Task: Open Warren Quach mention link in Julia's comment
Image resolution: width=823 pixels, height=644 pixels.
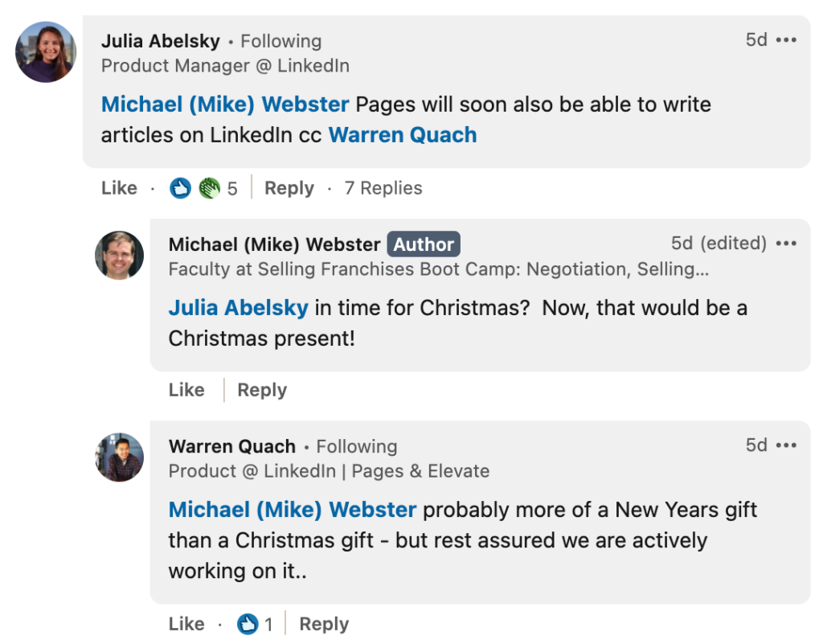Action: (403, 135)
